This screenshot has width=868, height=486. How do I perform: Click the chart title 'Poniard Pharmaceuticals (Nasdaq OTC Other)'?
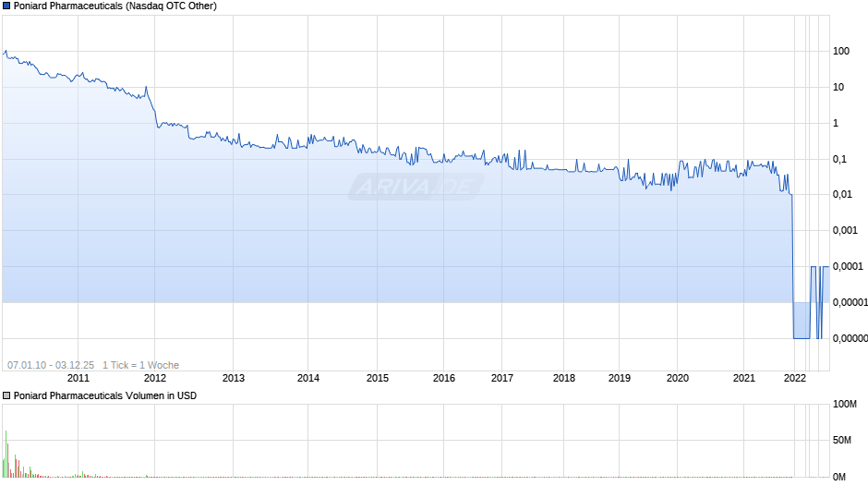click(x=115, y=6)
